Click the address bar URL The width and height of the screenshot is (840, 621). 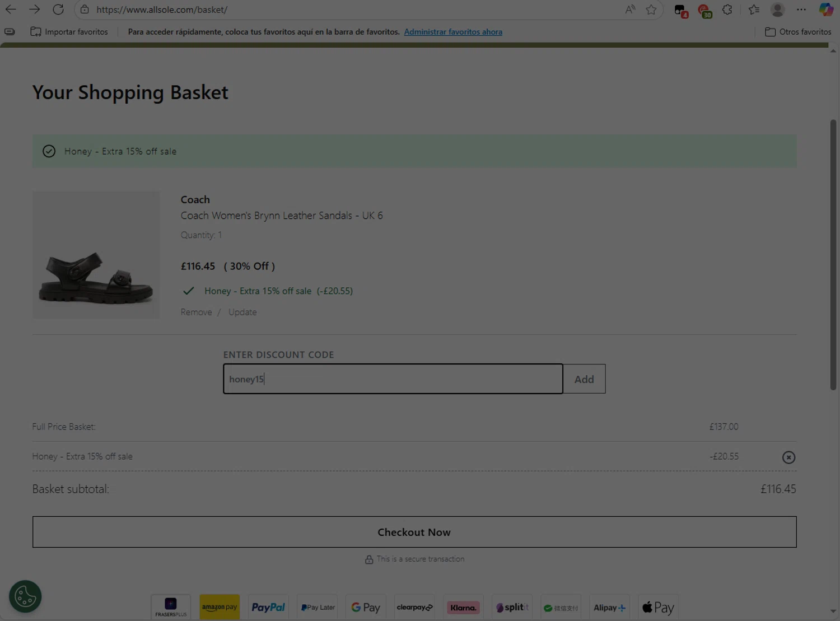coord(162,10)
